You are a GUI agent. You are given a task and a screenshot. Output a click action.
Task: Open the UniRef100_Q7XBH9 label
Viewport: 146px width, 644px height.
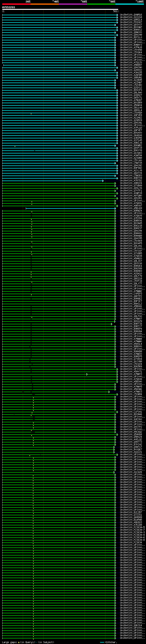131,186
